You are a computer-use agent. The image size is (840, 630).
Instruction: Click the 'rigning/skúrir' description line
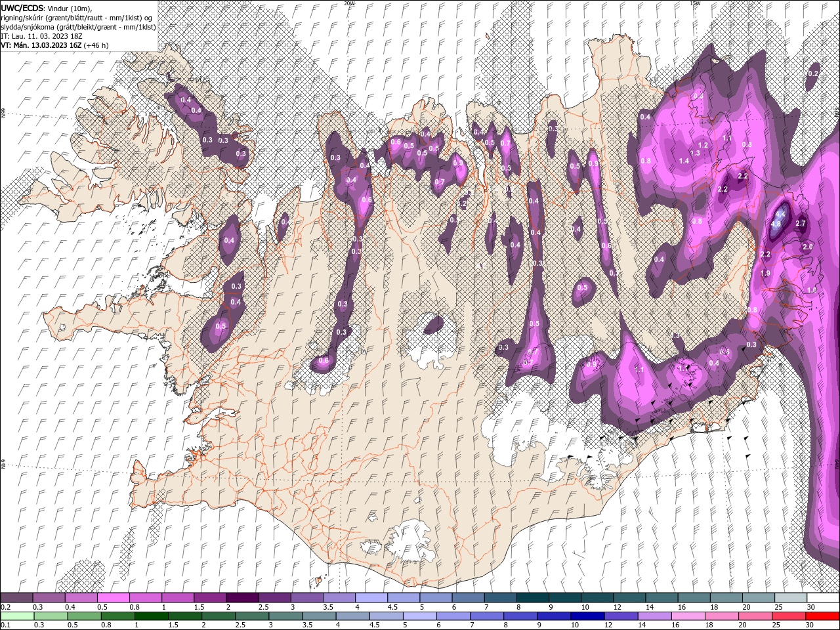[77, 17]
